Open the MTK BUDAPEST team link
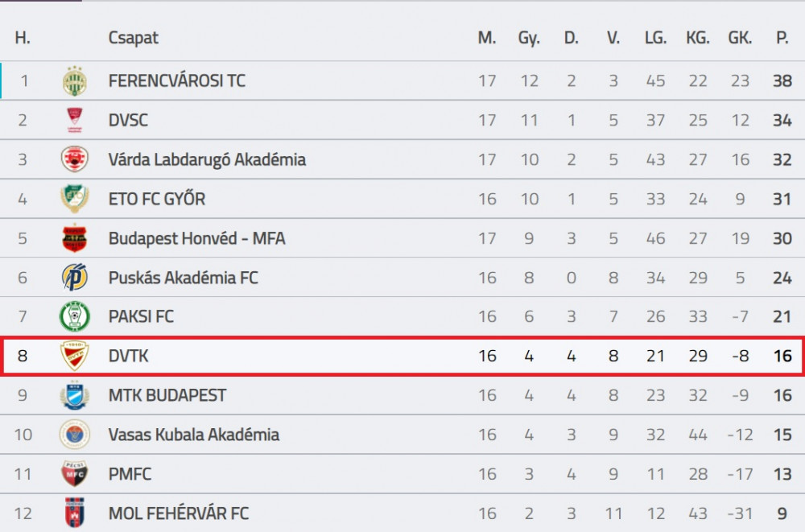Viewport: 805px width, 532px height. [x=167, y=395]
